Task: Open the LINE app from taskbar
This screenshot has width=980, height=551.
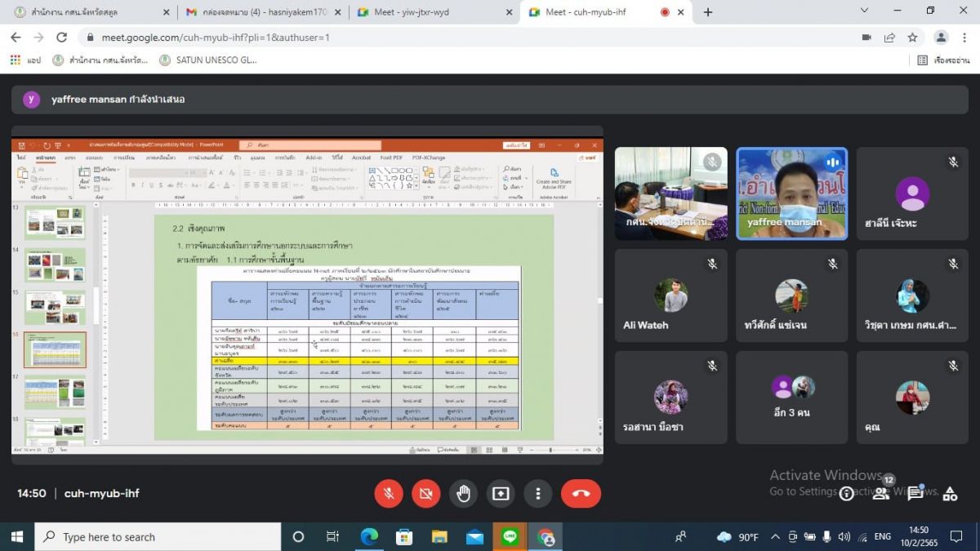Action: pos(510,536)
